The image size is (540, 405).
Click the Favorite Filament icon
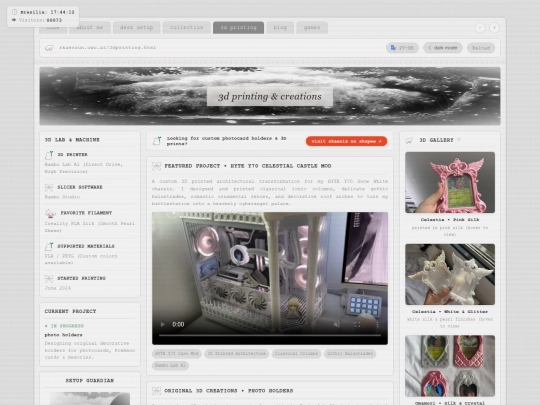[50, 213]
